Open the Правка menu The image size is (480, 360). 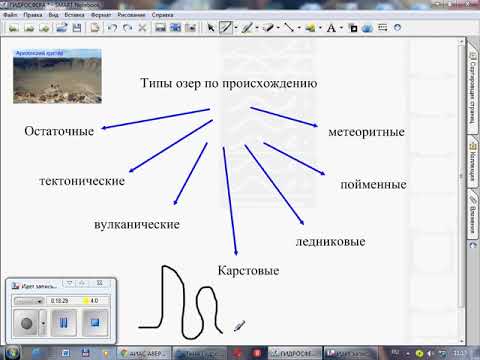(x=33, y=15)
